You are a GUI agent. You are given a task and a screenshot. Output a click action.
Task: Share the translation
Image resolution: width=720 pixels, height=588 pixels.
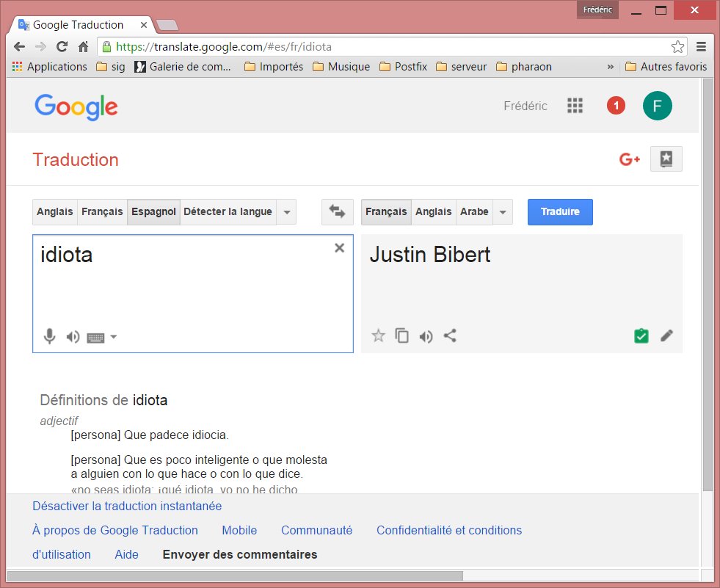point(450,335)
